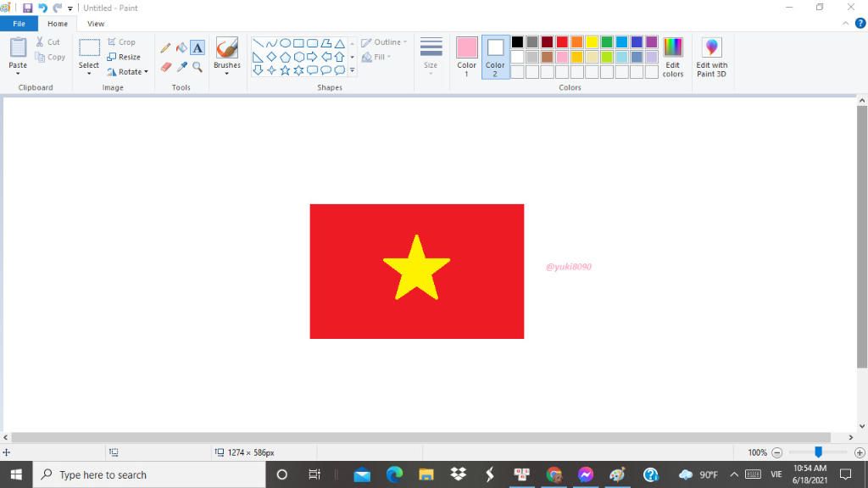This screenshot has width=868, height=488.
Task: Pick the Rounded rectangle shape
Action: pos(312,43)
